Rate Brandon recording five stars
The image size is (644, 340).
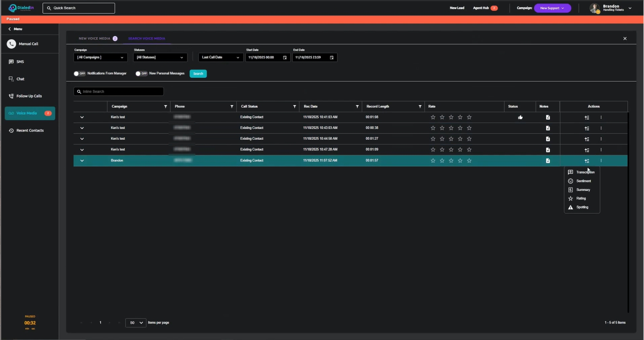click(x=469, y=161)
